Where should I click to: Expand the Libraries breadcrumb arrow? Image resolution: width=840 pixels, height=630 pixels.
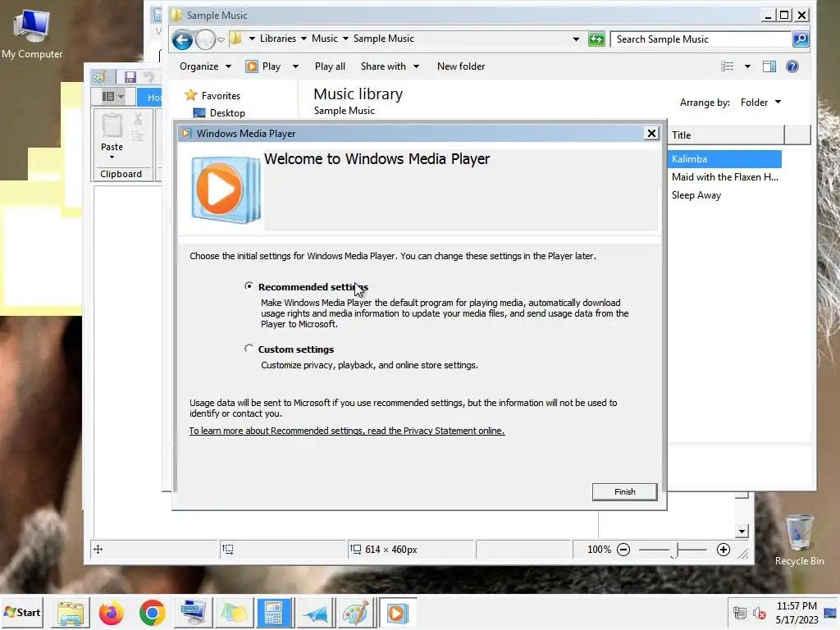click(x=304, y=39)
